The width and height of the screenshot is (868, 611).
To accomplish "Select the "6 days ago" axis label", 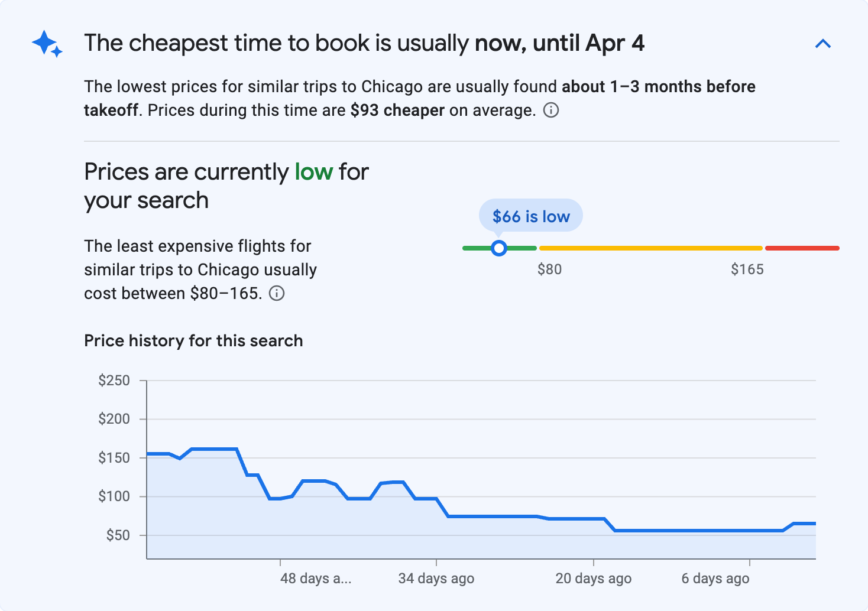I will (715, 578).
